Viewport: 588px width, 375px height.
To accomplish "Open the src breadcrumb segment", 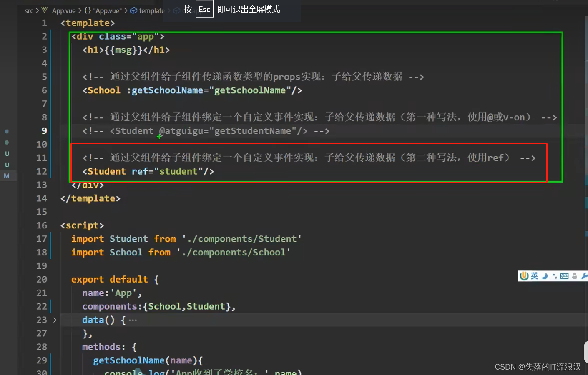I will [29, 10].
